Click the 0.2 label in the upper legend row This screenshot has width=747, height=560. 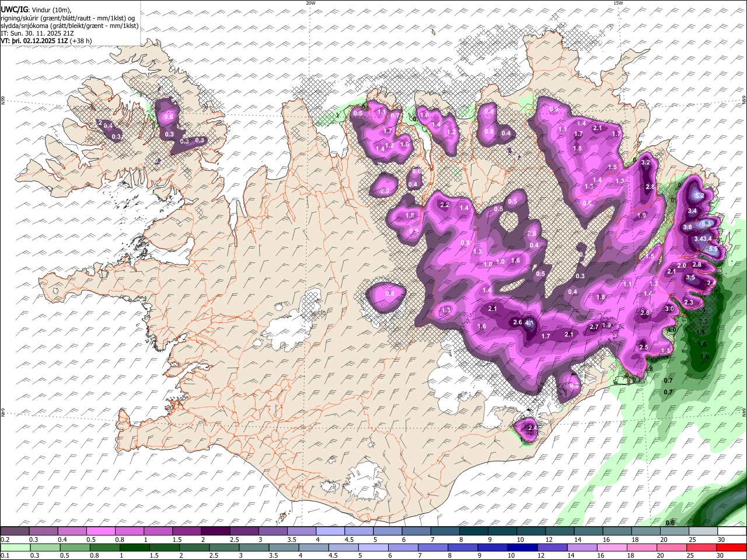coord(5,539)
